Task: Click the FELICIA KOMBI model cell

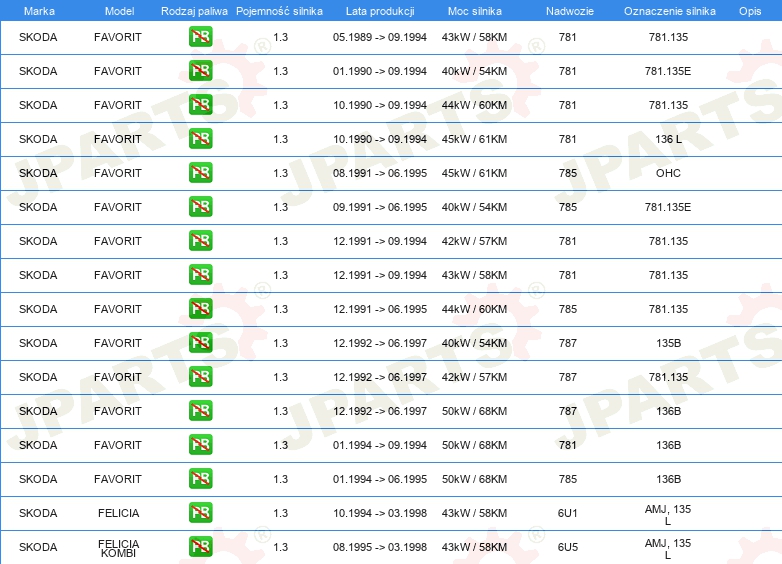Action: (x=118, y=548)
